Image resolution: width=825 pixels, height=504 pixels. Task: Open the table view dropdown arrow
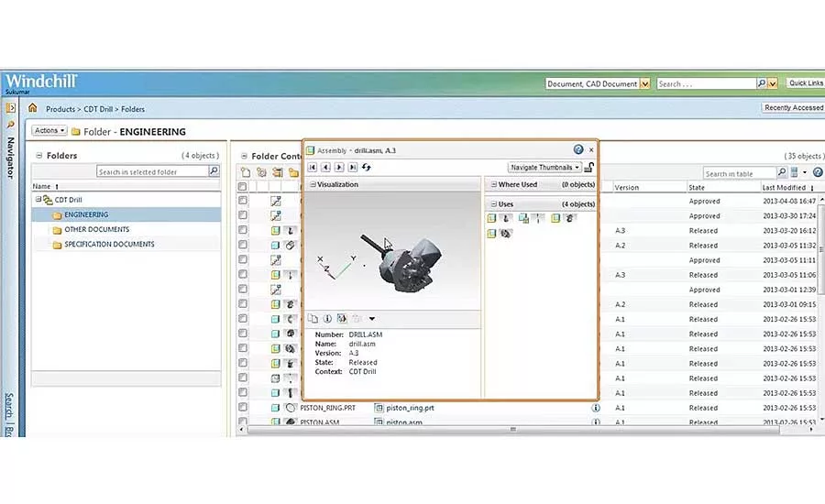[x=805, y=172]
